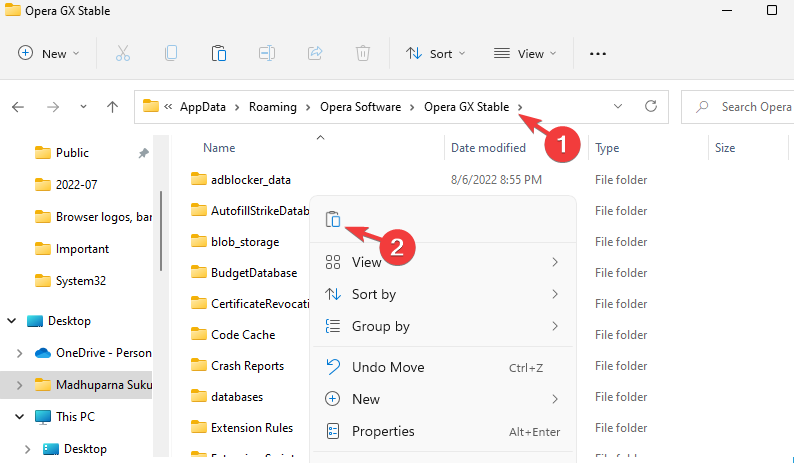Sort by Type column header

pos(607,148)
